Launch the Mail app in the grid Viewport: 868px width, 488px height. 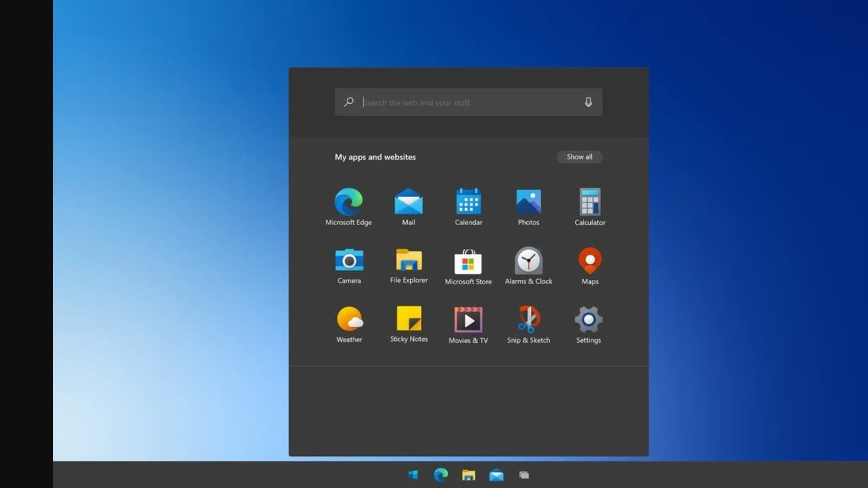click(x=409, y=207)
